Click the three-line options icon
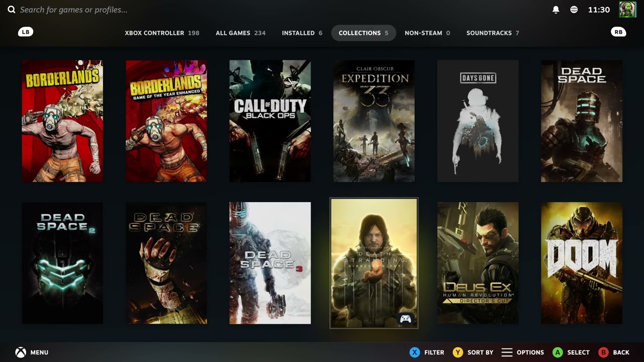 pos(507,352)
